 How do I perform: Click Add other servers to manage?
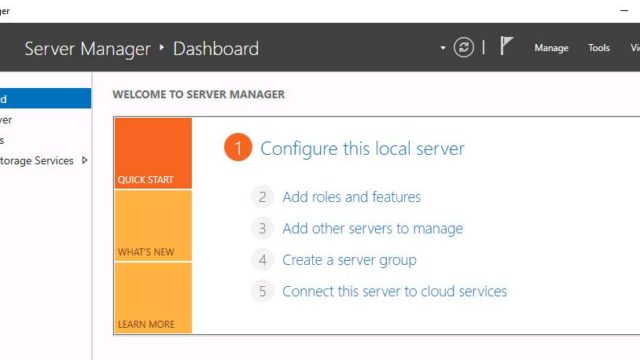click(373, 228)
